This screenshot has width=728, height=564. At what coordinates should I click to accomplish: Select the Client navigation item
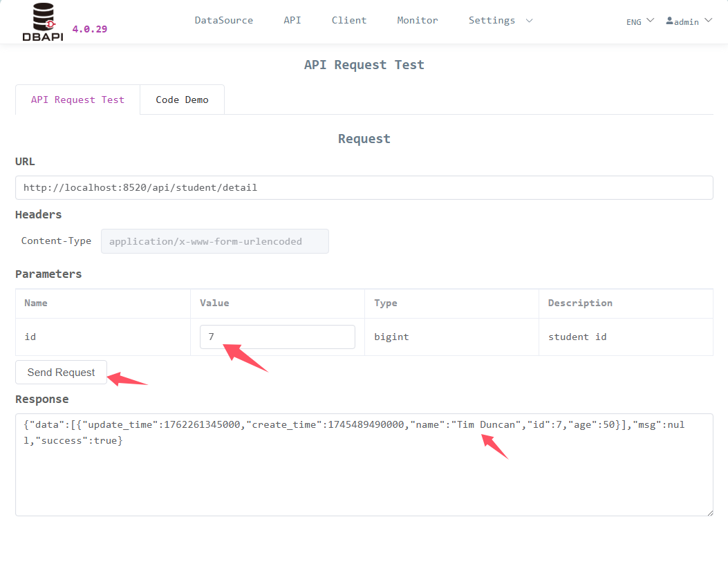[x=348, y=20]
